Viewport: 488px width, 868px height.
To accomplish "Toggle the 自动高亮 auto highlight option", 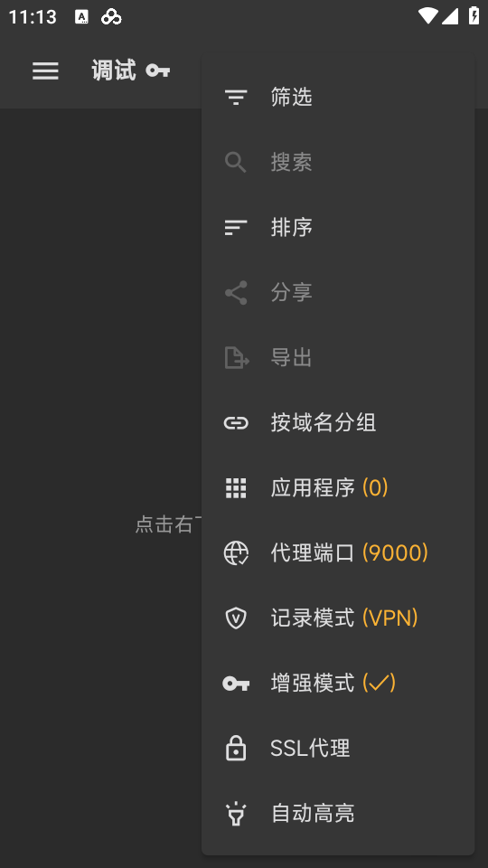I will tap(338, 814).
